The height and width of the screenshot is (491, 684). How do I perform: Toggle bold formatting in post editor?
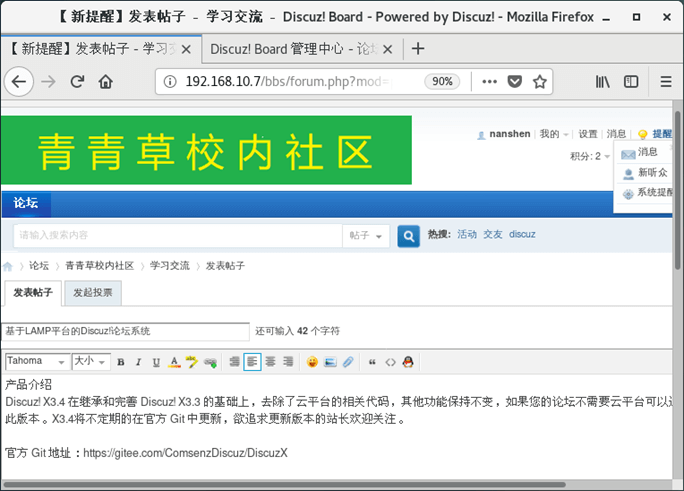click(121, 362)
